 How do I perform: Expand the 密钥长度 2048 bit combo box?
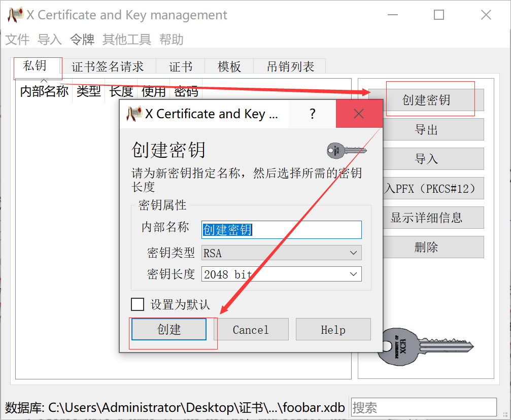pyautogui.click(x=281, y=274)
